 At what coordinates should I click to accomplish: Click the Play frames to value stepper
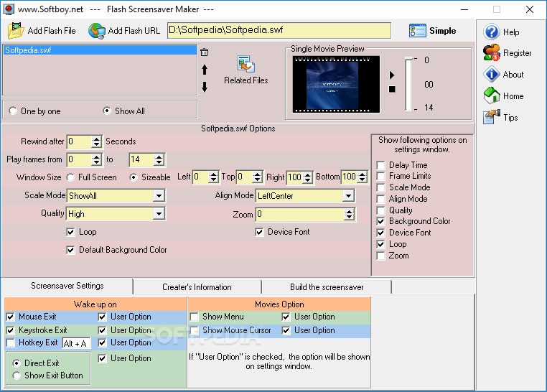[x=159, y=159]
